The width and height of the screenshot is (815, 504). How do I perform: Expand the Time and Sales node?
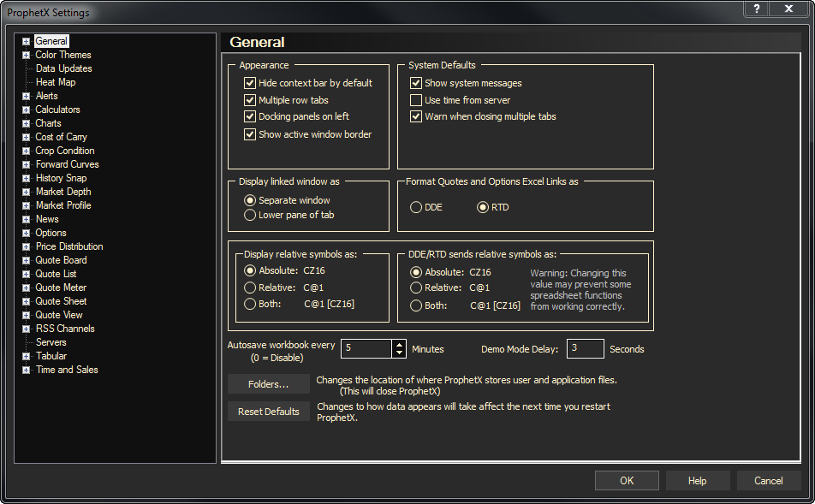tap(26, 370)
